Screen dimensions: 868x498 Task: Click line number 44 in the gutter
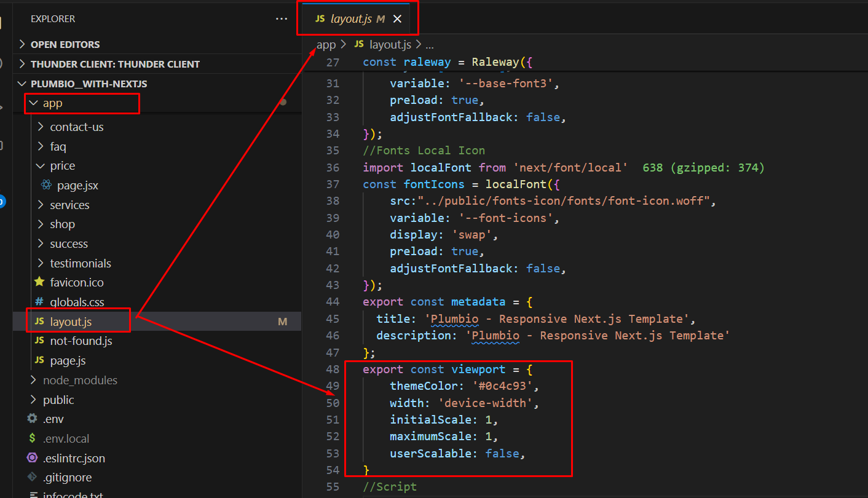tap(333, 302)
